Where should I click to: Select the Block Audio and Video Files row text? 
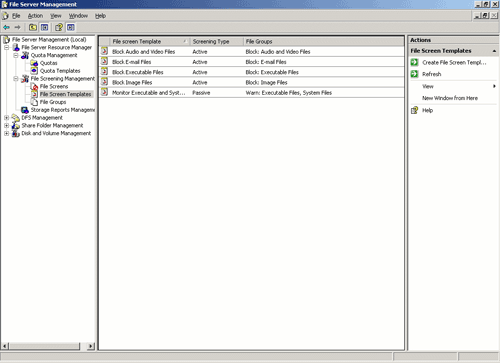(144, 52)
